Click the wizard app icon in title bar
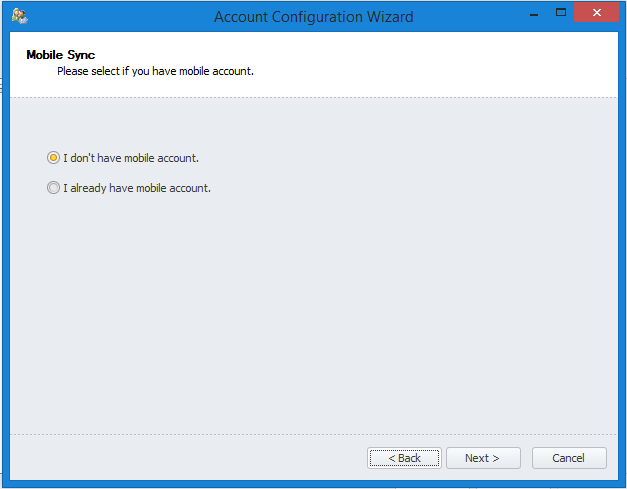Screen dimensions: 627x489 (x=19, y=16)
